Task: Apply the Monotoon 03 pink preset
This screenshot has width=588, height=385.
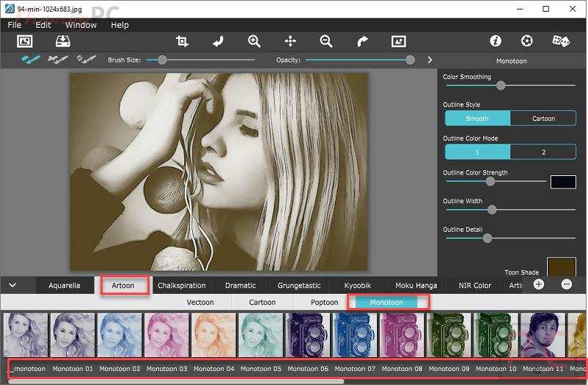Action: pyautogui.click(x=167, y=335)
